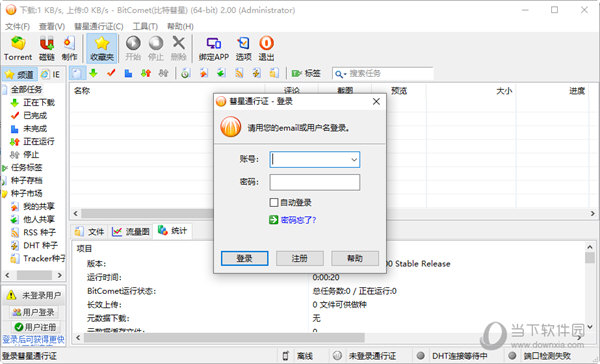Switch to the 流量图 tab
600x364 pixels.
click(131, 232)
